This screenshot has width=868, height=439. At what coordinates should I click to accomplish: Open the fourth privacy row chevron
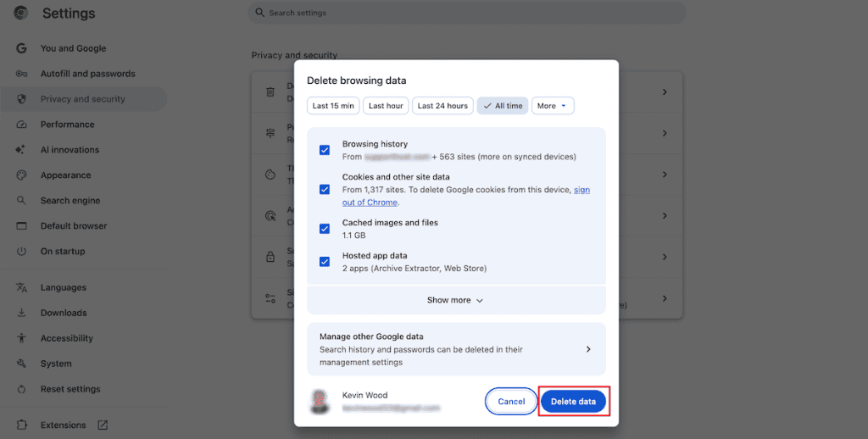click(x=665, y=216)
